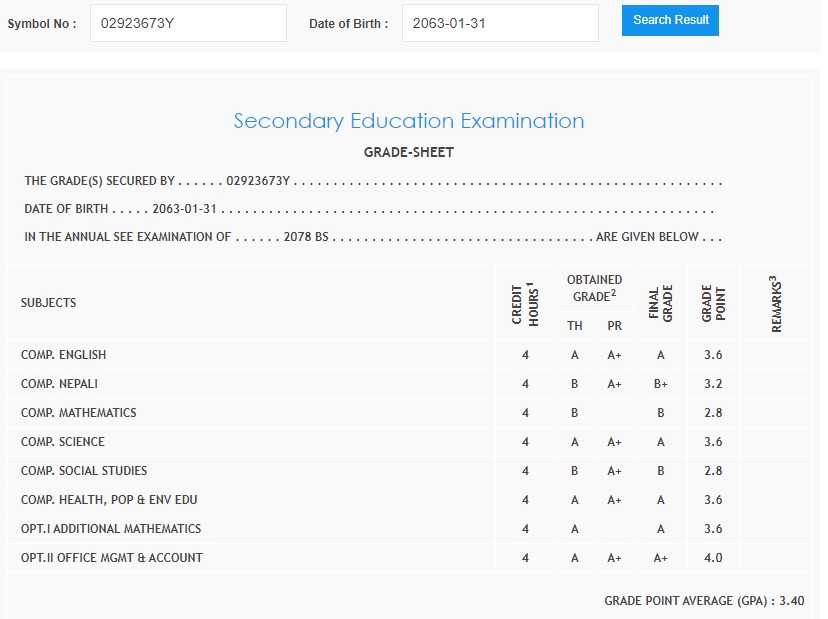The height and width of the screenshot is (619, 828).
Task: Select the COMP. ENGLISH subject cell
Action: 64,355
